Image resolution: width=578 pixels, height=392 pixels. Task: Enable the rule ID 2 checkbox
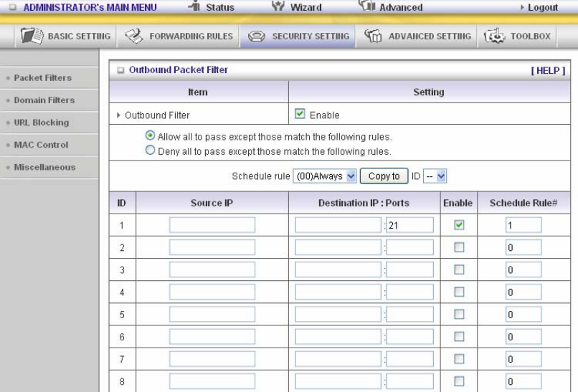click(x=459, y=247)
